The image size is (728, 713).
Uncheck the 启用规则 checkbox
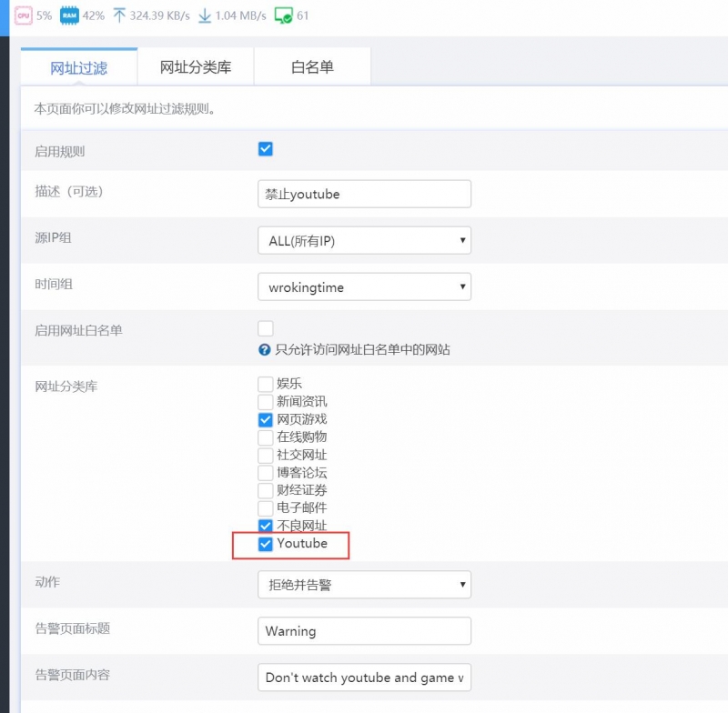[266, 149]
